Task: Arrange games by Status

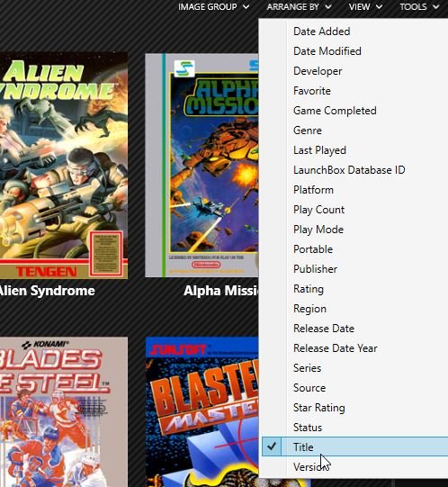Action: 354,428
